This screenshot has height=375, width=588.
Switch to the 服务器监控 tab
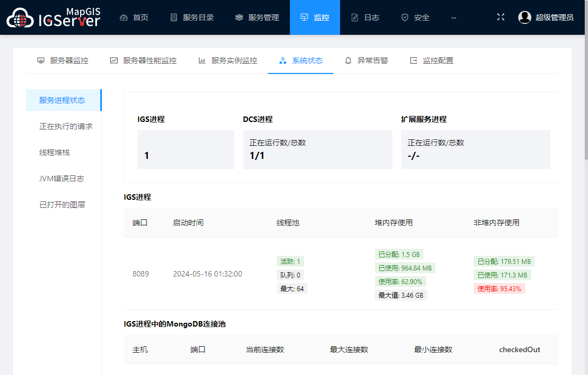tap(63, 60)
